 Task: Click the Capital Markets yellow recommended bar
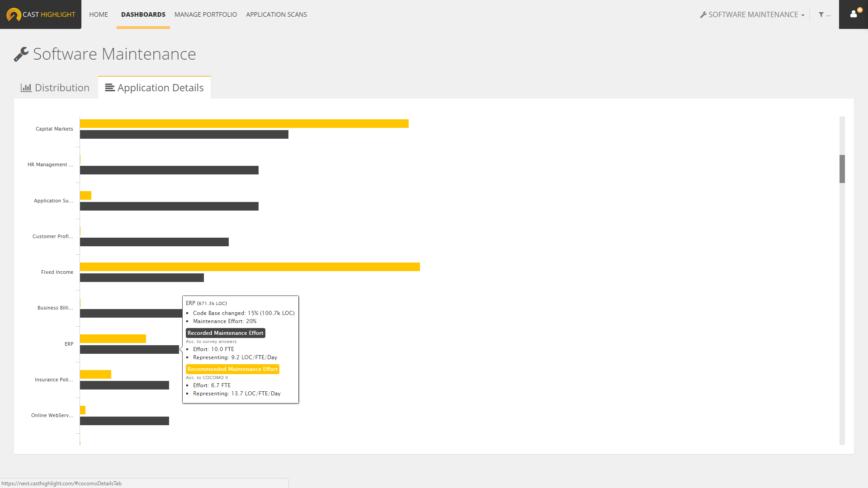[x=244, y=123]
